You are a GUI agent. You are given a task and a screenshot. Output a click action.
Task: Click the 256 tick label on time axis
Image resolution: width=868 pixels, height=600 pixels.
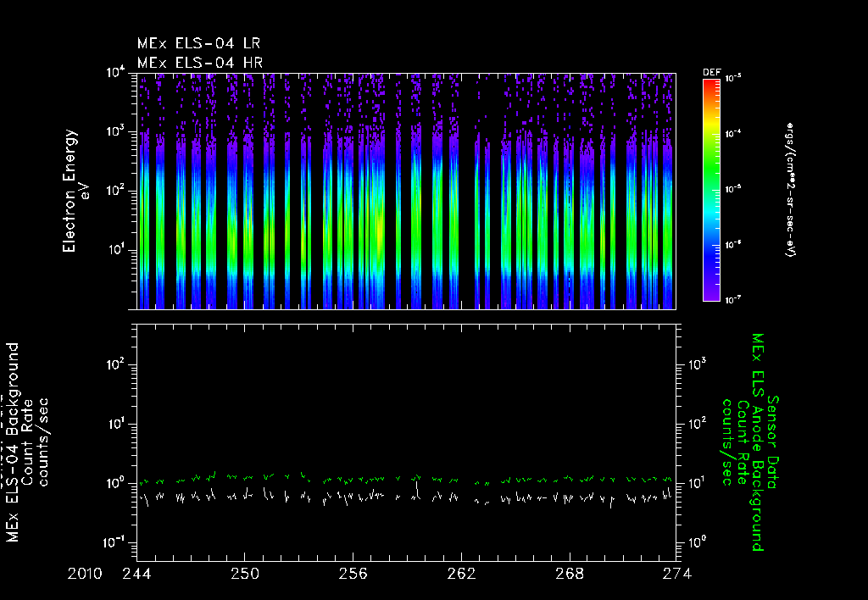pos(353,574)
